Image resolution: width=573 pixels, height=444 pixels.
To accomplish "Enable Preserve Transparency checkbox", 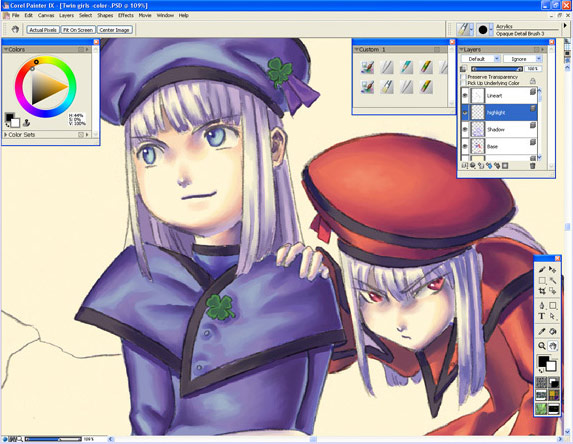I will [464, 77].
